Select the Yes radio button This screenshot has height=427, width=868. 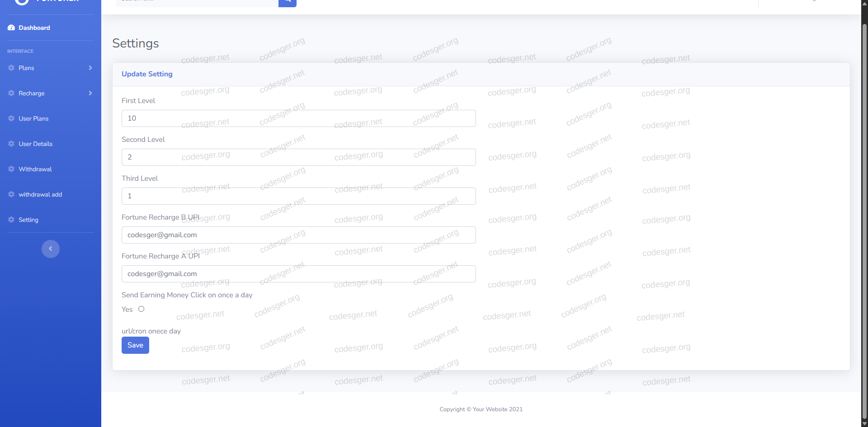(x=142, y=309)
